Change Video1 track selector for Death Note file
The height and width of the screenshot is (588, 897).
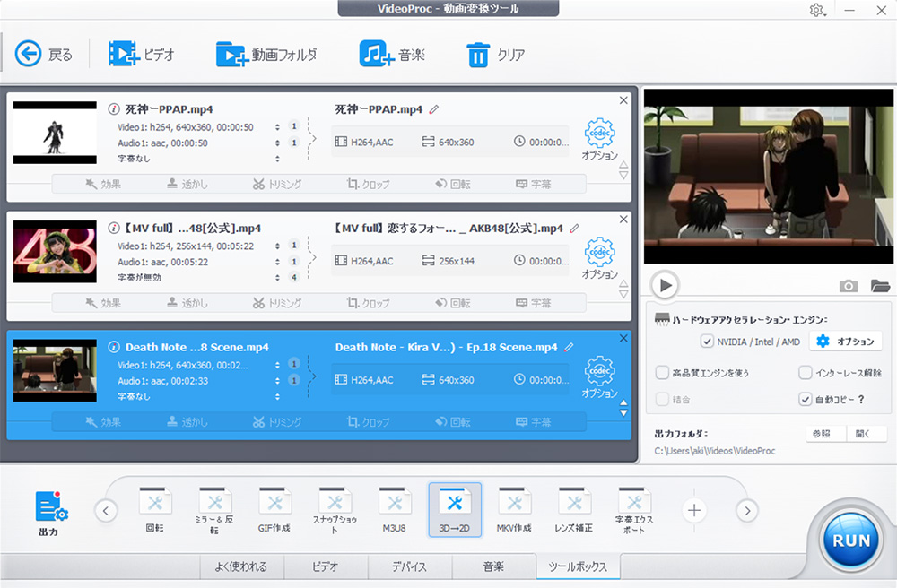pos(277,365)
